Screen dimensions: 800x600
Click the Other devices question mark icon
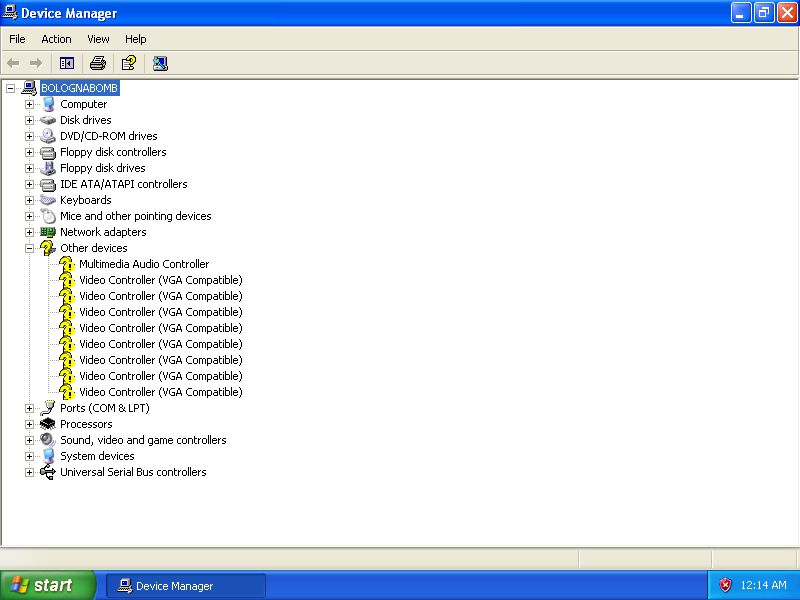click(48, 248)
